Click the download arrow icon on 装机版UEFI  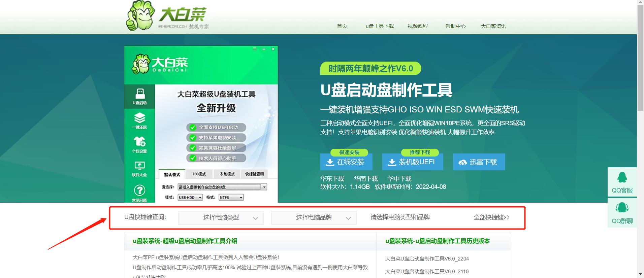392,163
